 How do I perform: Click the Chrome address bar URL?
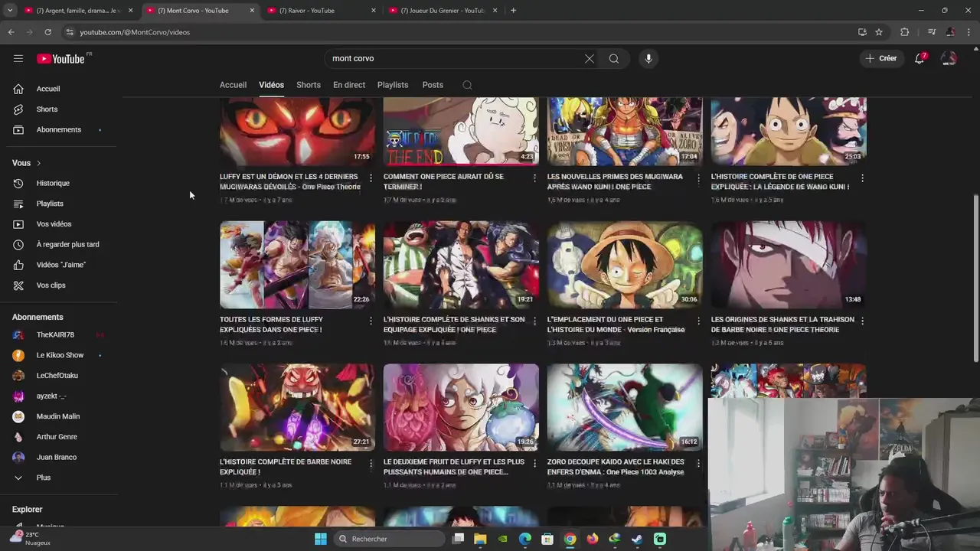coord(135,32)
